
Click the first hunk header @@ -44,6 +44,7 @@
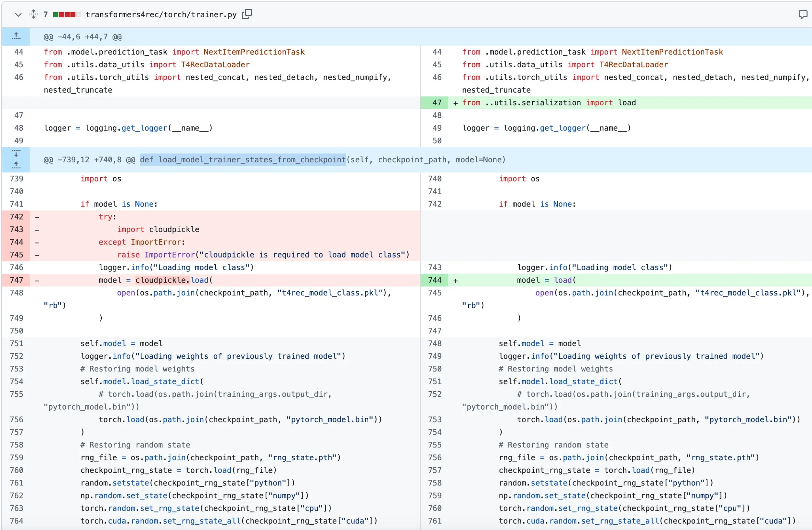(x=82, y=37)
